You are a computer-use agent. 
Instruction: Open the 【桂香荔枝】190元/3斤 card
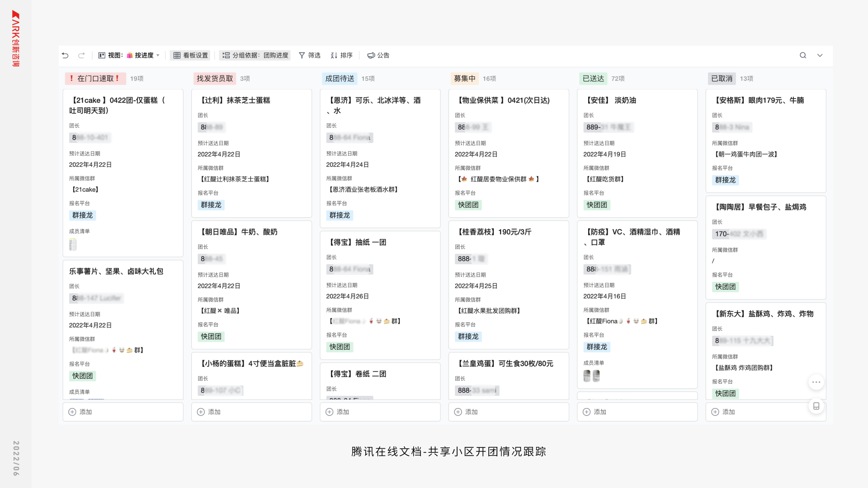495,232
